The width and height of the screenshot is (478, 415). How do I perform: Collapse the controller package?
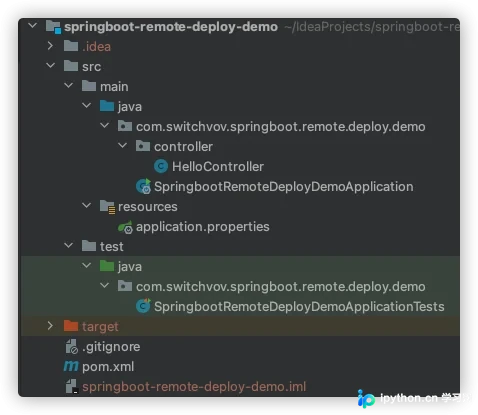coord(123,145)
